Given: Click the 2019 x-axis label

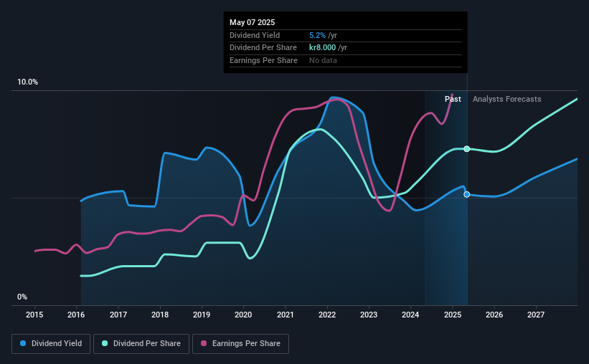Looking at the screenshot, I should 202,315.
